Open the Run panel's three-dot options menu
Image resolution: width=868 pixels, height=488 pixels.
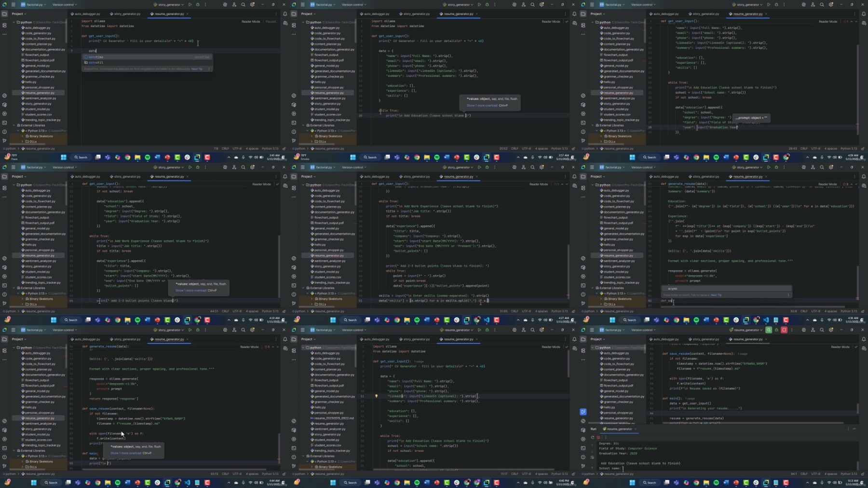point(848,429)
